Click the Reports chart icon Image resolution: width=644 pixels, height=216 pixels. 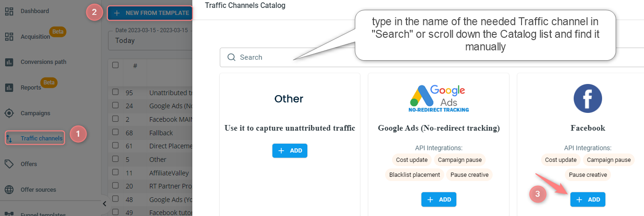(9, 87)
